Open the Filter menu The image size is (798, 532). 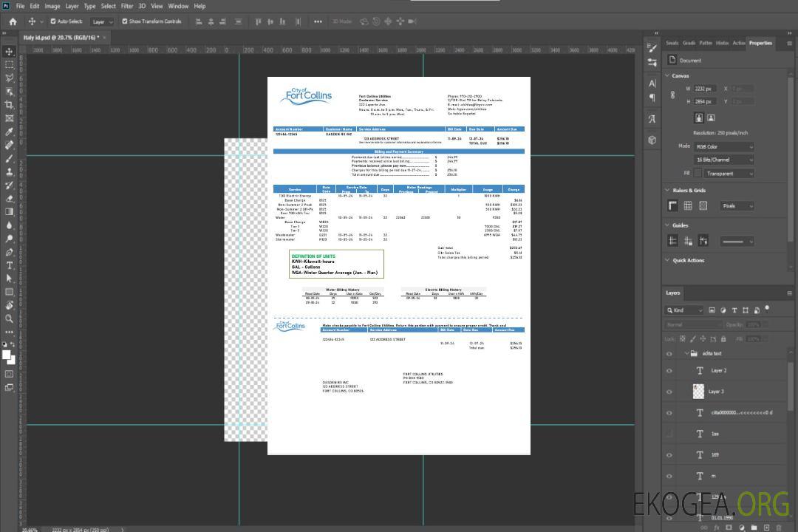pyautogui.click(x=127, y=6)
